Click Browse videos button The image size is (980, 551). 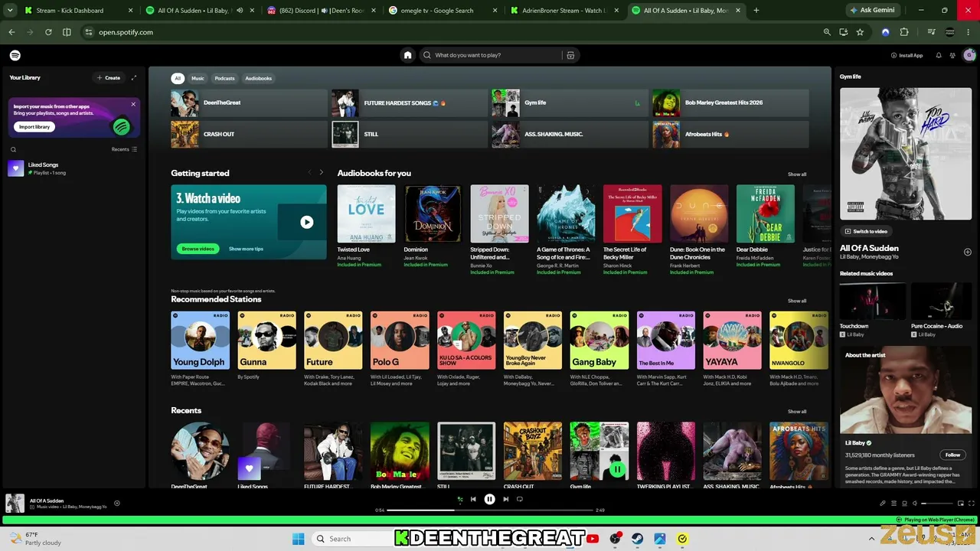click(x=198, y=249)
